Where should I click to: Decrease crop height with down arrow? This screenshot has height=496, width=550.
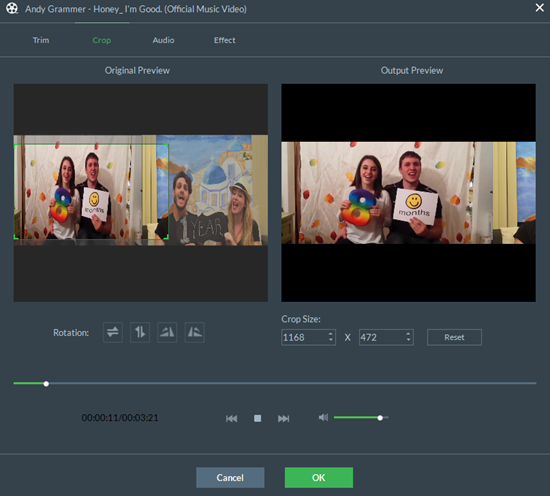[x=408, y=341]
